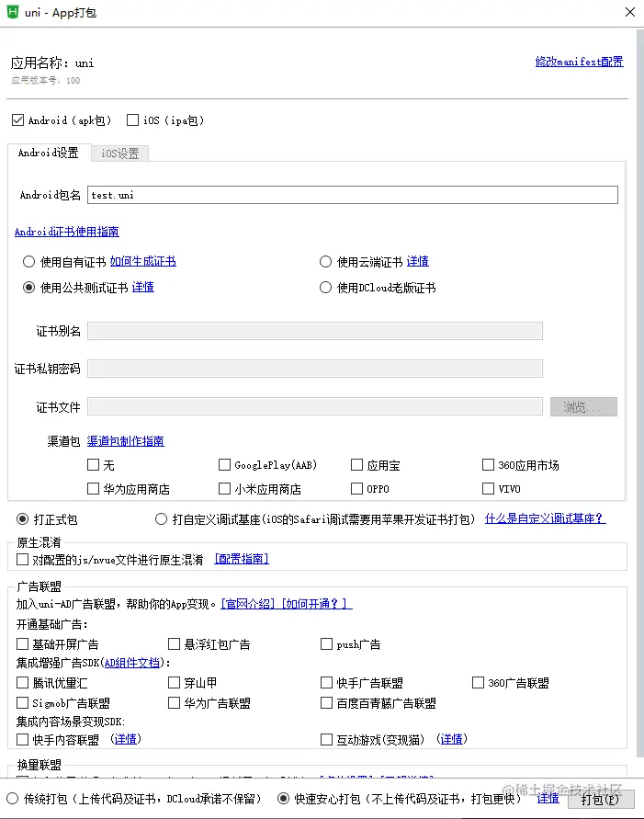Select the Android设置 tab
The height and width of the screenshot is (819, 644).
tap(49, 154)
